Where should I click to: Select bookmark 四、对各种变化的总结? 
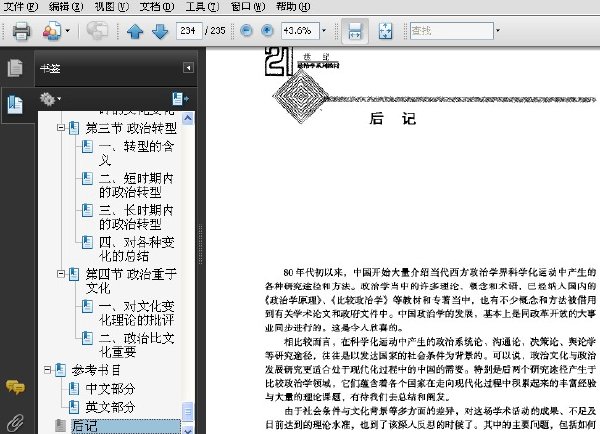pos(136,249)
